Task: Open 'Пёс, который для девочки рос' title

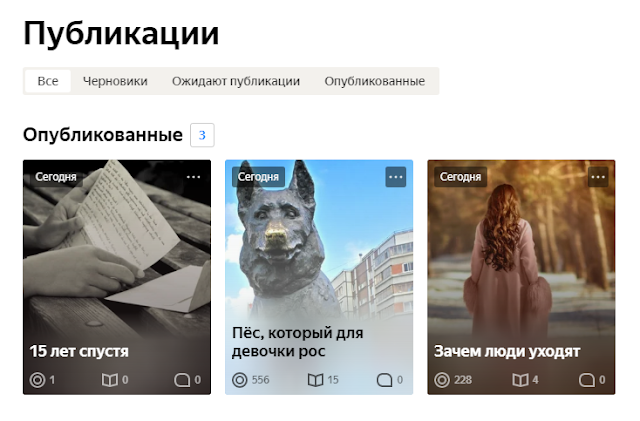Action: pyautogui.click(x=298, y=342)
